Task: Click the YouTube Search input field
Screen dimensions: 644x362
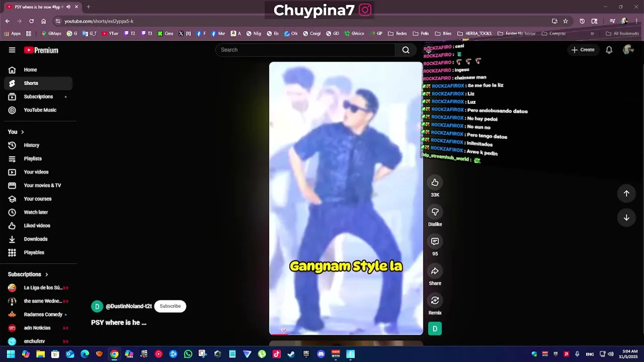Action: (x=305, y=50)
